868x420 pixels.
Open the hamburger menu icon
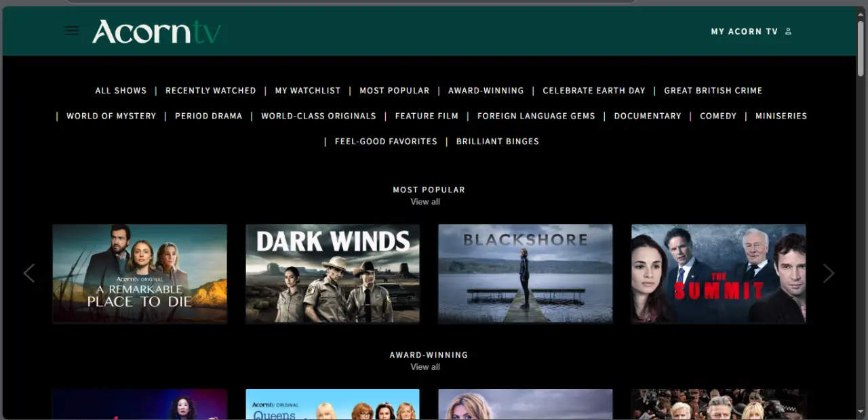point(71,31)
